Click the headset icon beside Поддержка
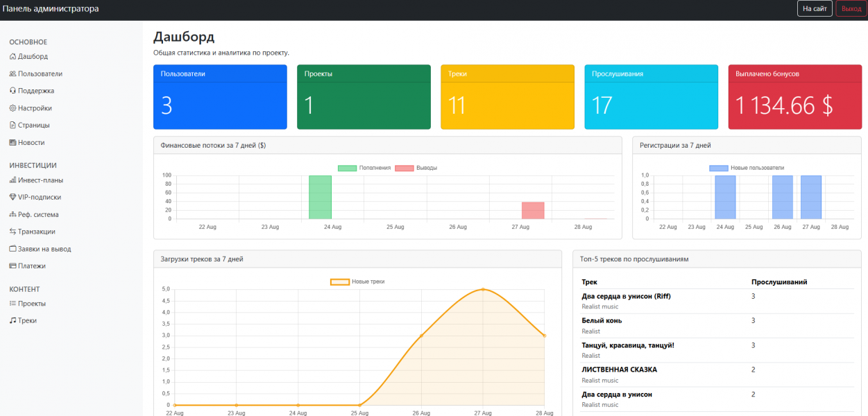The image size is (868, 416). [12, 91]
